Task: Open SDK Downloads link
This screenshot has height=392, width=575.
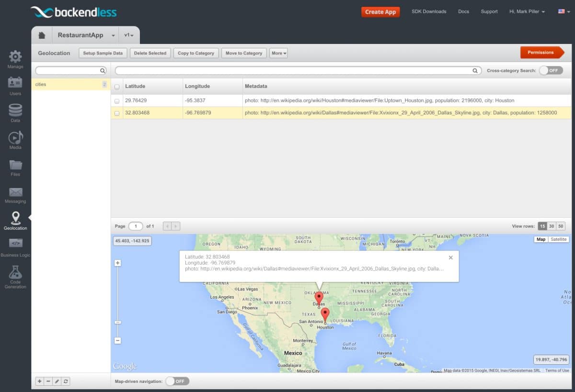Action: (429, 11)
